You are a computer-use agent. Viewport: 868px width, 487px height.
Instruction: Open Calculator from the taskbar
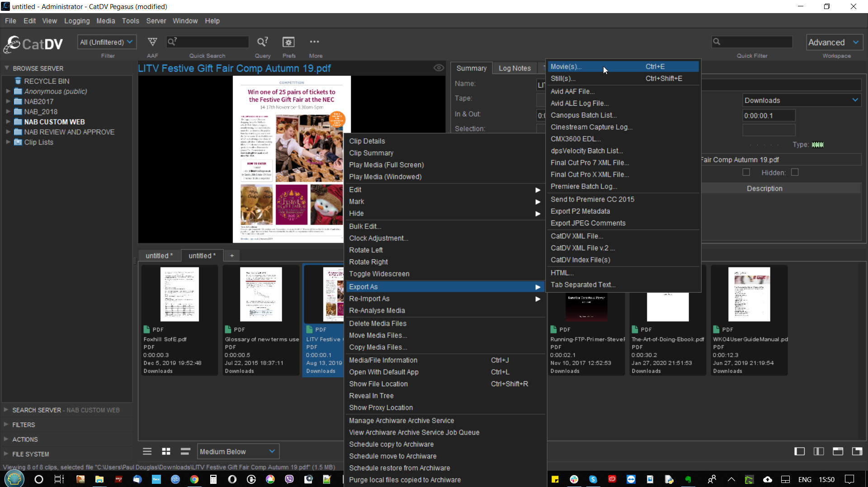point(213,479)
